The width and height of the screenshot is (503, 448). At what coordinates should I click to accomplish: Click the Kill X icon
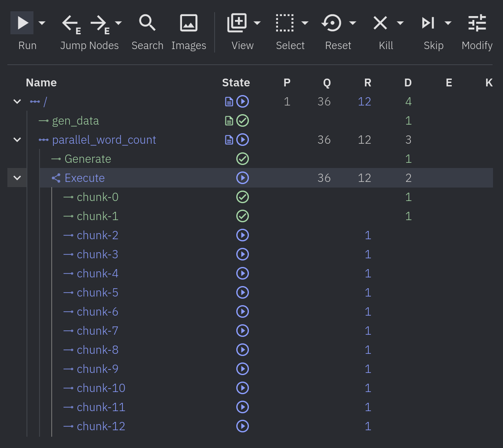[381, 23]
